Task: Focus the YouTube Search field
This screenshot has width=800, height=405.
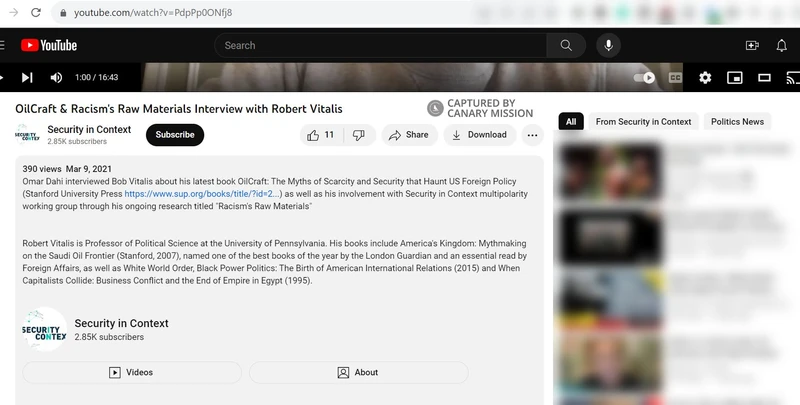Action: pyautogui.click(x=380, y=45)
